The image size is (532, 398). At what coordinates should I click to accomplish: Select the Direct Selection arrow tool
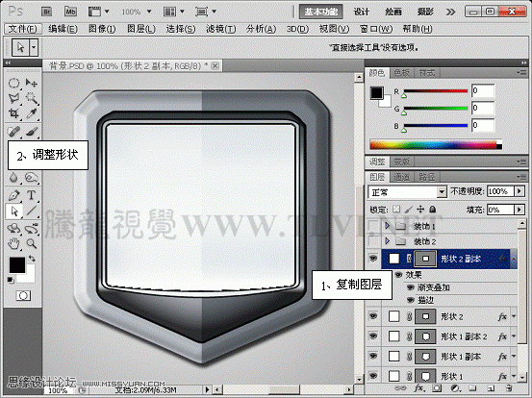coord(14,211)
